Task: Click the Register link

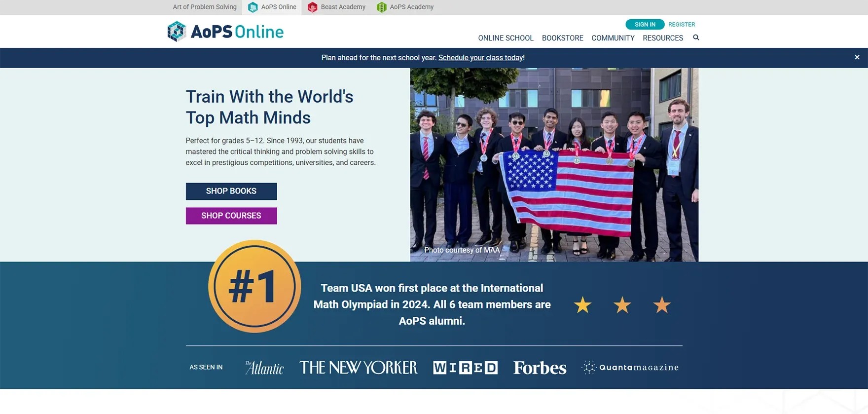Action: coord(682,24)
